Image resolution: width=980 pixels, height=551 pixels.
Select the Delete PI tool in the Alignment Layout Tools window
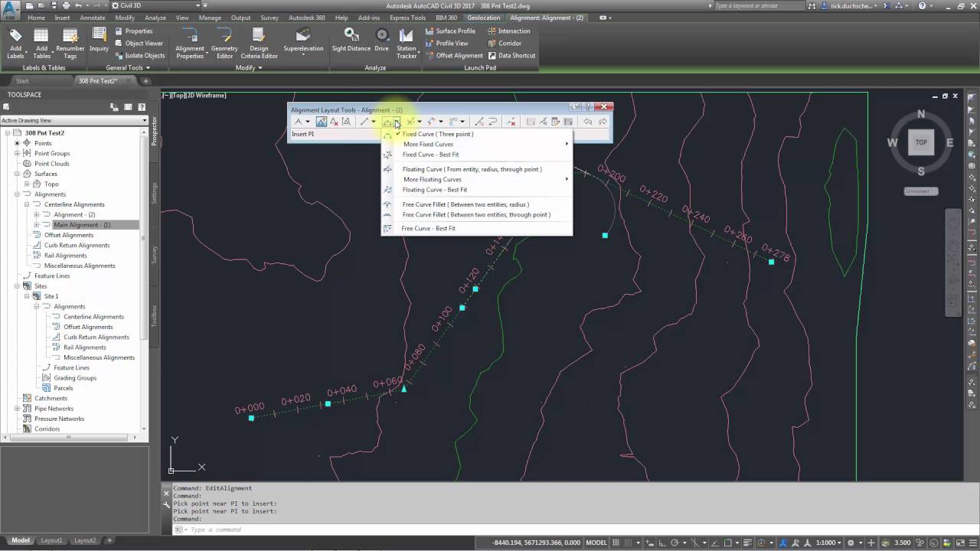pyautogui.click(x=334, y=122)
